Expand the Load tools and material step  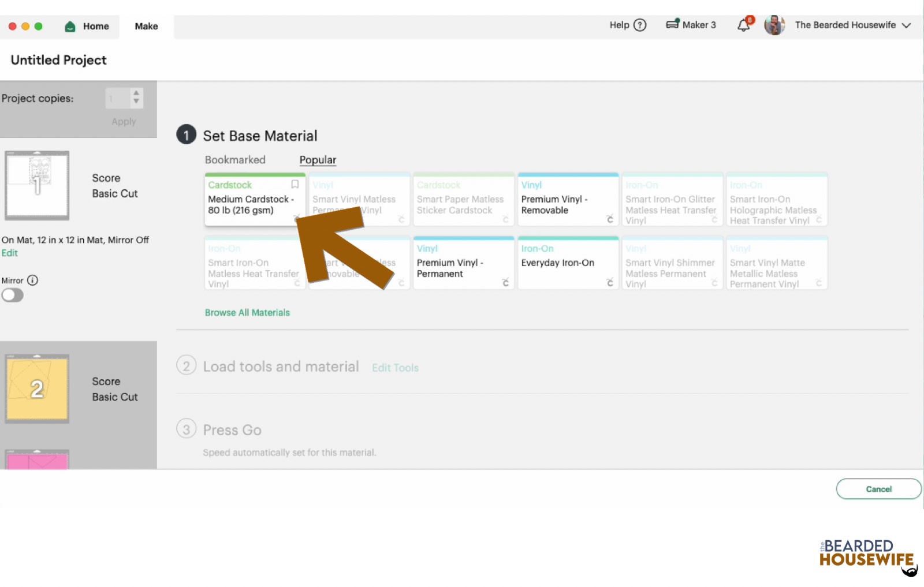280,366
